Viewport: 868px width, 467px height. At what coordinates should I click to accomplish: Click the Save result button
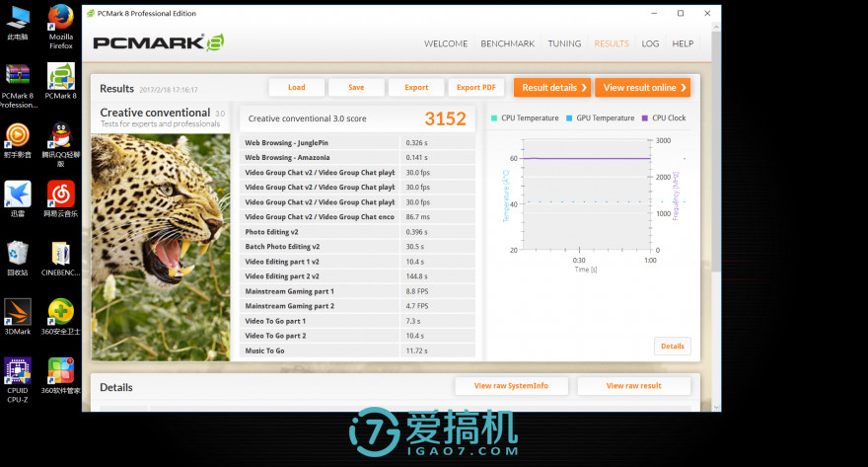356,88
